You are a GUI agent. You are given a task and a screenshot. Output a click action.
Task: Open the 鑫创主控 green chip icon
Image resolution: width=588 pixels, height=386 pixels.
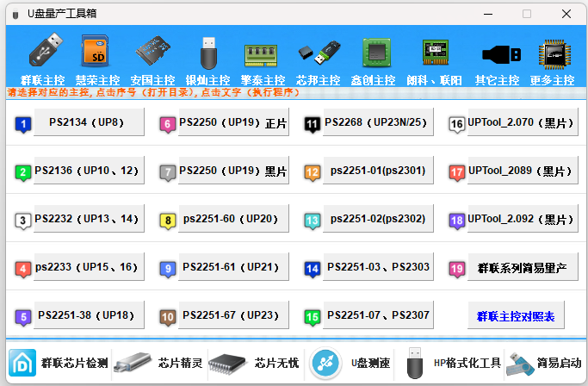[x=376, y=53]
